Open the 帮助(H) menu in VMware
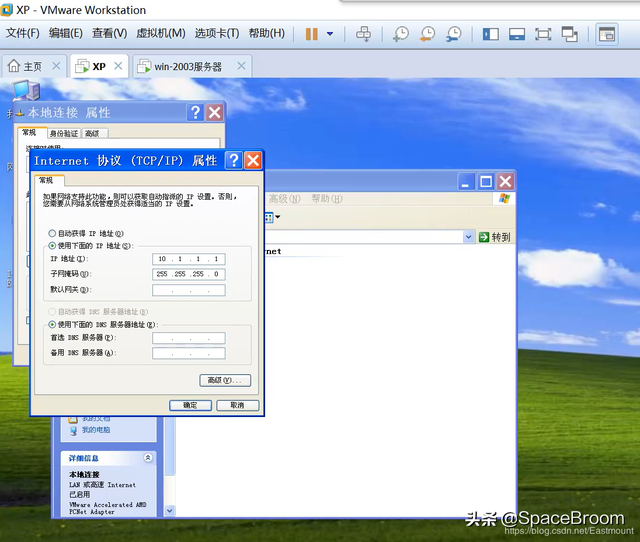 [x=267, y=33]
